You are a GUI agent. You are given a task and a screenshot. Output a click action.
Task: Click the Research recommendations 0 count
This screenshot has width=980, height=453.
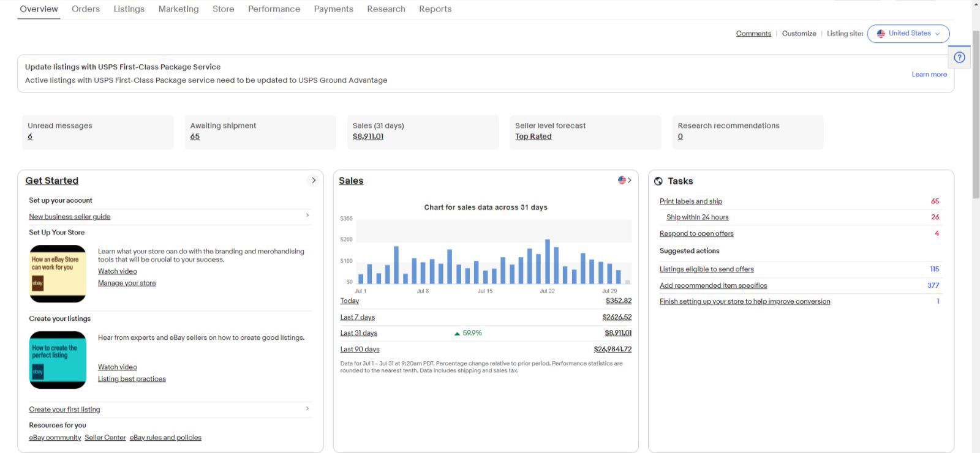point(680,137)
